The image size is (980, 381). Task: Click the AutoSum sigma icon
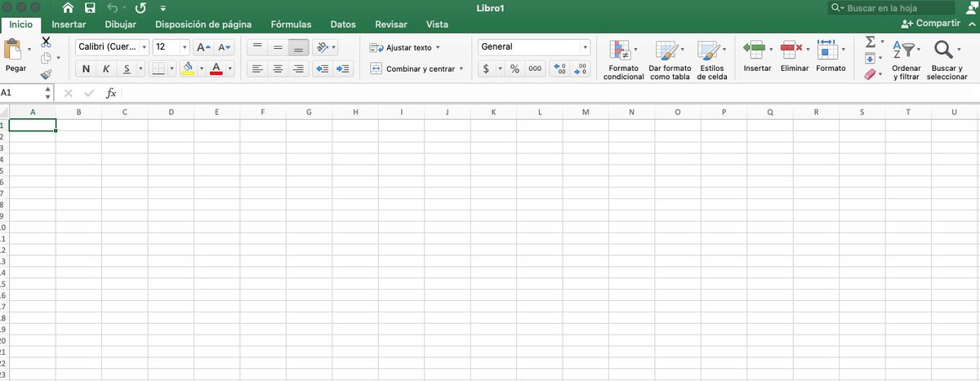870,42
